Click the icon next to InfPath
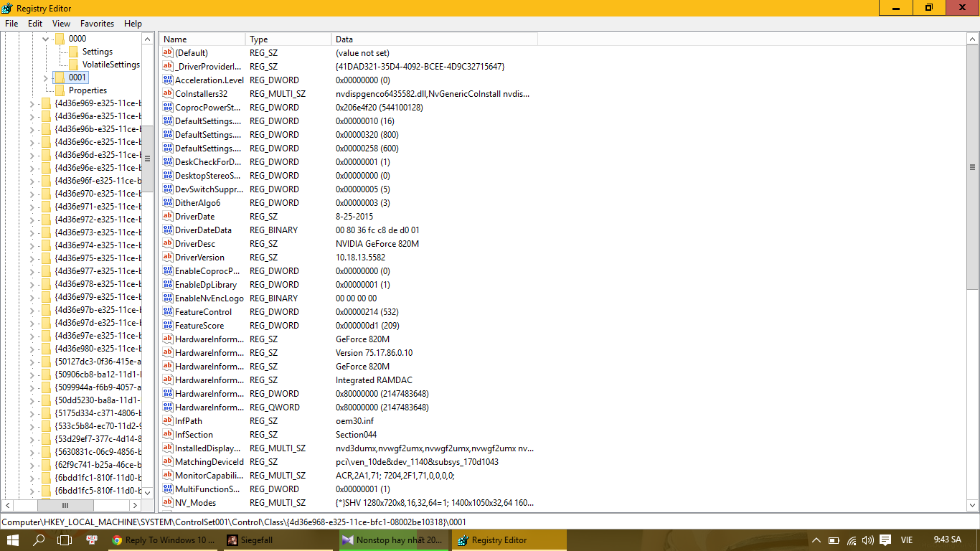980x551 pixels. click(168, 421)
